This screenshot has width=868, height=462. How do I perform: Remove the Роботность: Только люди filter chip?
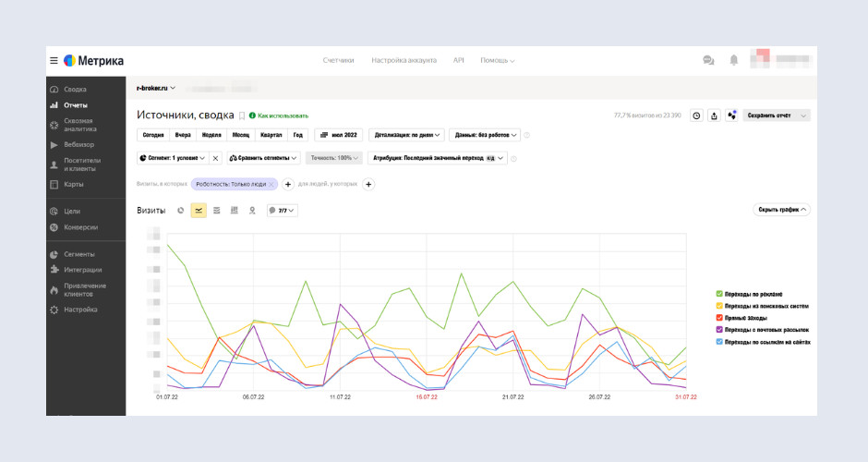271,184
